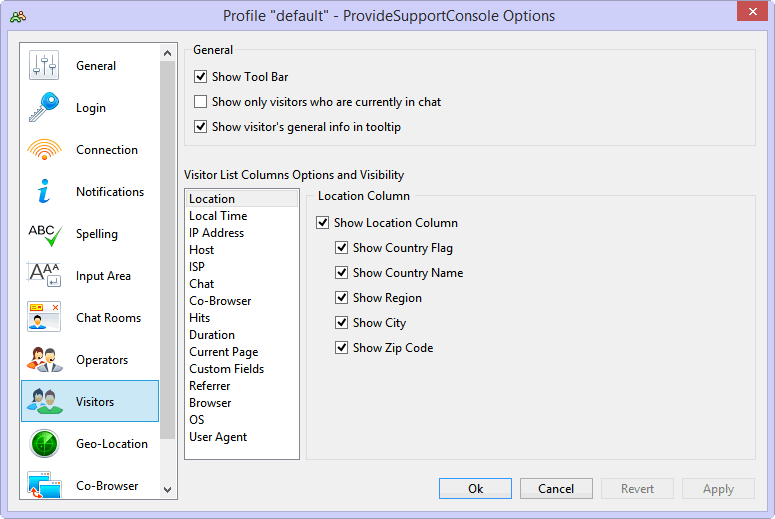Select Chat in columns list
The image size is (775, 519).
[242, 284]
